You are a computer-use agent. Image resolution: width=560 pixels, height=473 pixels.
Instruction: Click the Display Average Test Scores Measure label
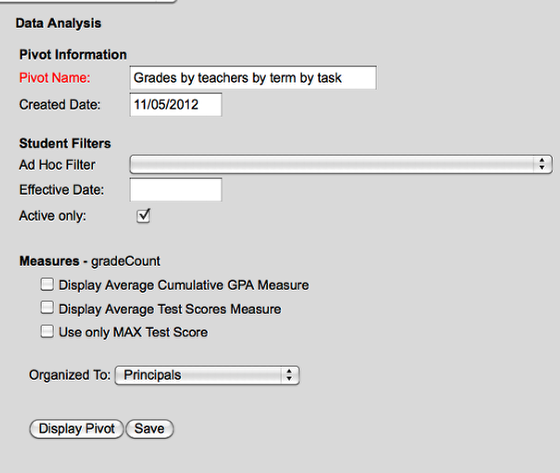tap(170, 309)
